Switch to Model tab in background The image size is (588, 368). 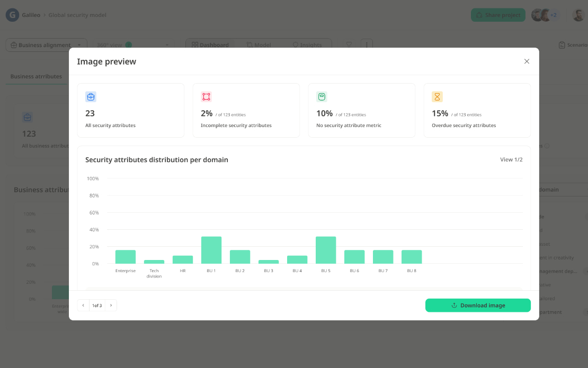(x=259, y=45)
